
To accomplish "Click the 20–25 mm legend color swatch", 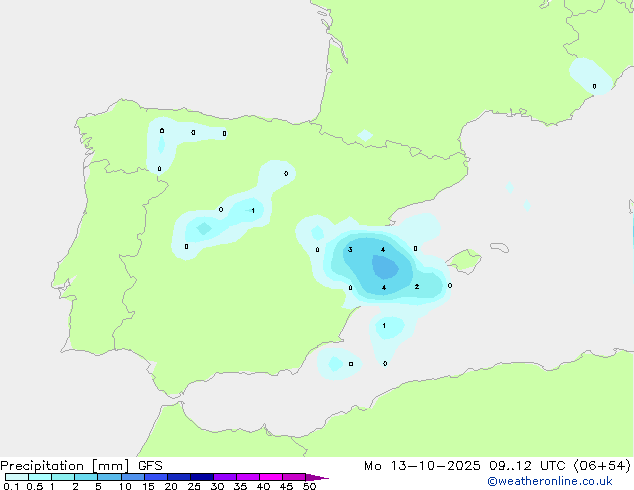I will click(178, 477).
